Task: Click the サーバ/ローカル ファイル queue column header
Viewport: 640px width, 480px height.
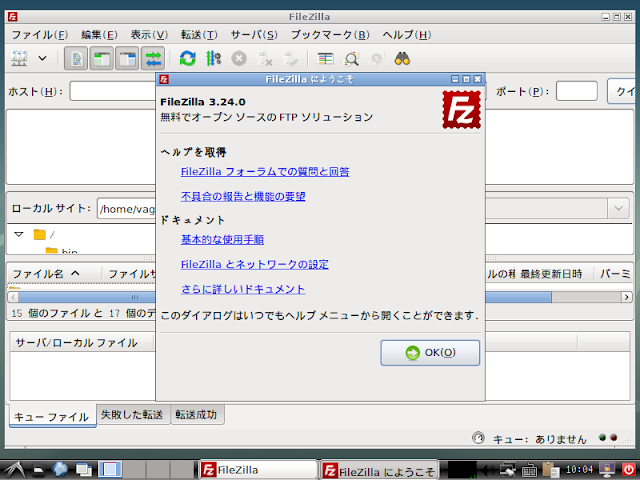Action: [x=81, y=343]
